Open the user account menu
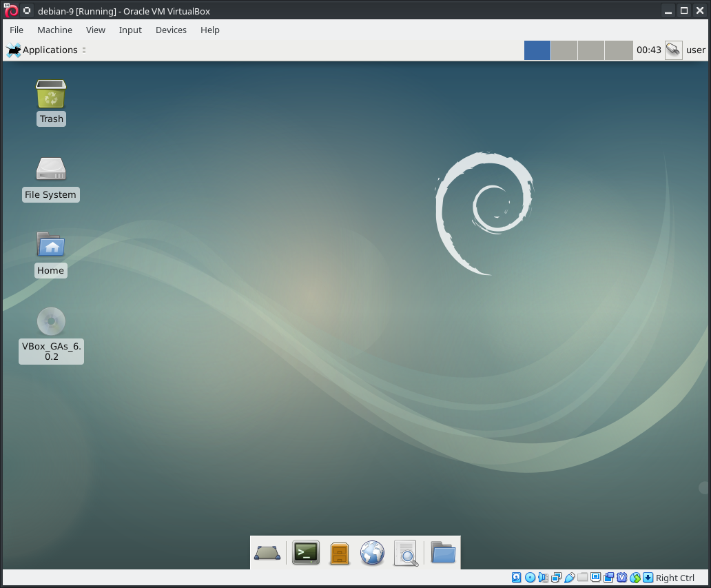The height and width of the screenshot is (588, 711). tap(696, 50)
